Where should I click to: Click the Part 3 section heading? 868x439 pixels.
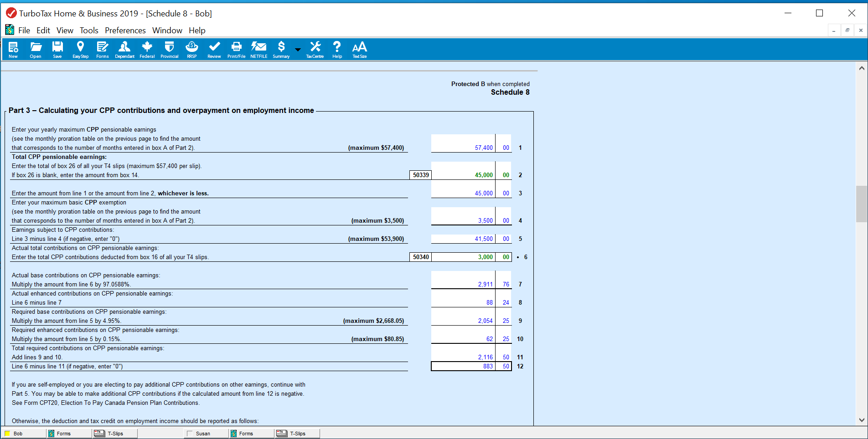coord(161,110)
